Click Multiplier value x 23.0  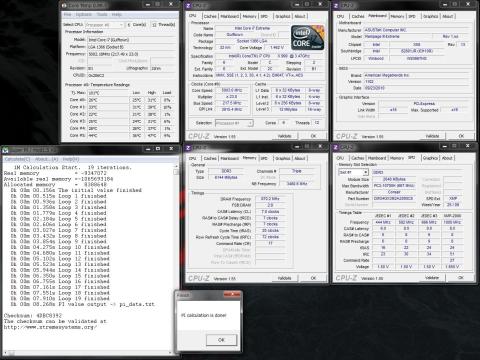232,97
